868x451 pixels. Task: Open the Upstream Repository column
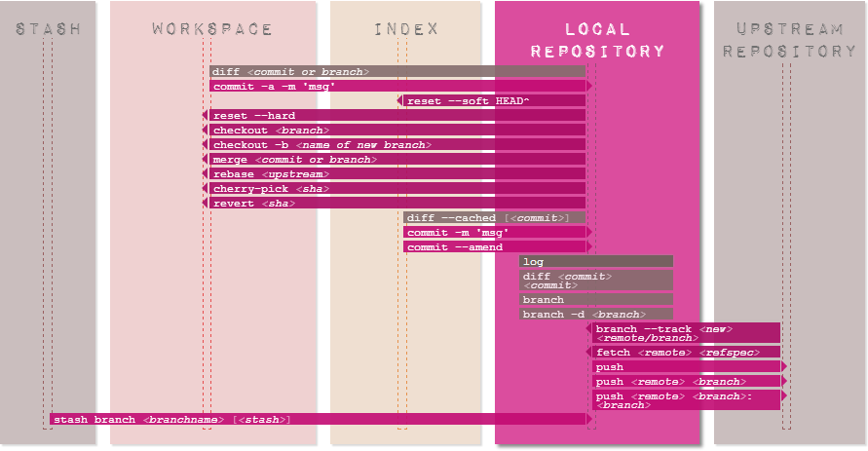[789, 41]
